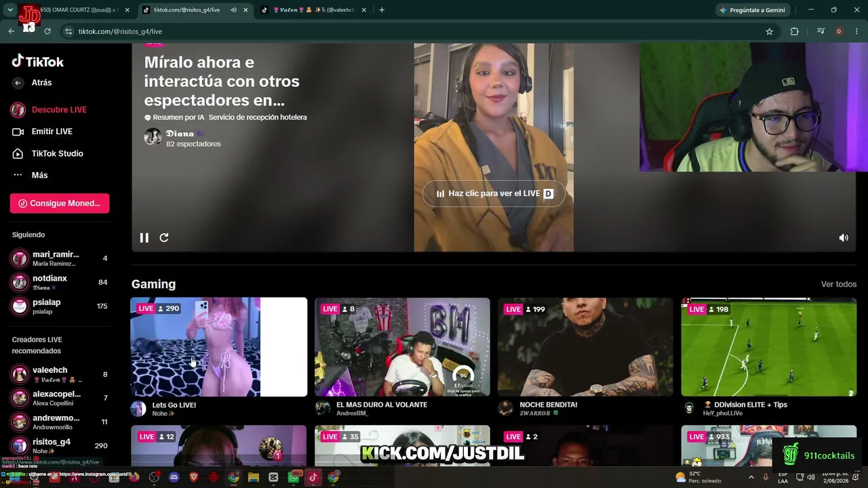Open the 'NOCHE BENDITA!' stream thumbnail

click(585, 347)
